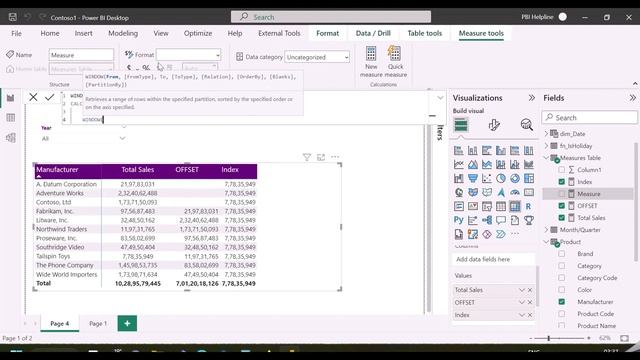This screenshot has height=360, width=640.
Task: Click the New measure button
Action: click(371, 62)
